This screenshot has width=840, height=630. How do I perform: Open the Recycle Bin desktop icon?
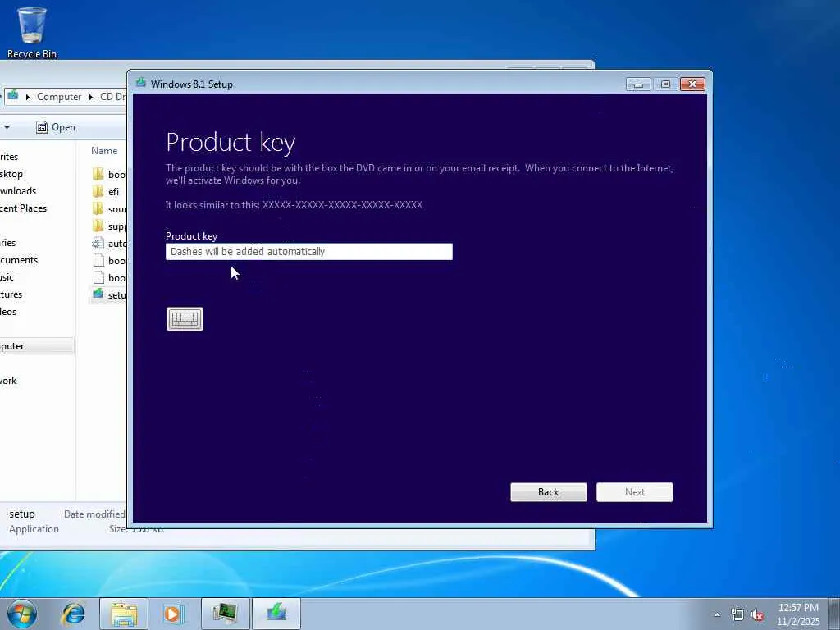pyautogui.click(x=32, y=33)
